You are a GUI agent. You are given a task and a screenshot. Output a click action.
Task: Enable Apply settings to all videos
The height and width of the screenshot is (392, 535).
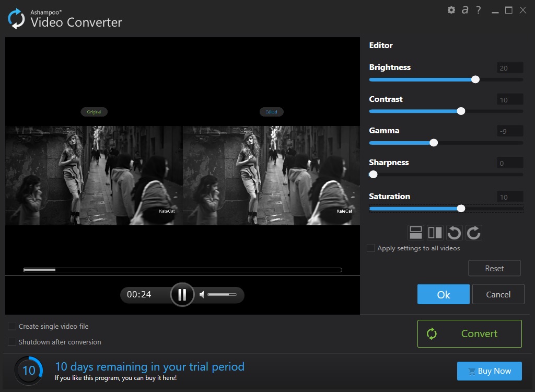[x=371, y=248]
